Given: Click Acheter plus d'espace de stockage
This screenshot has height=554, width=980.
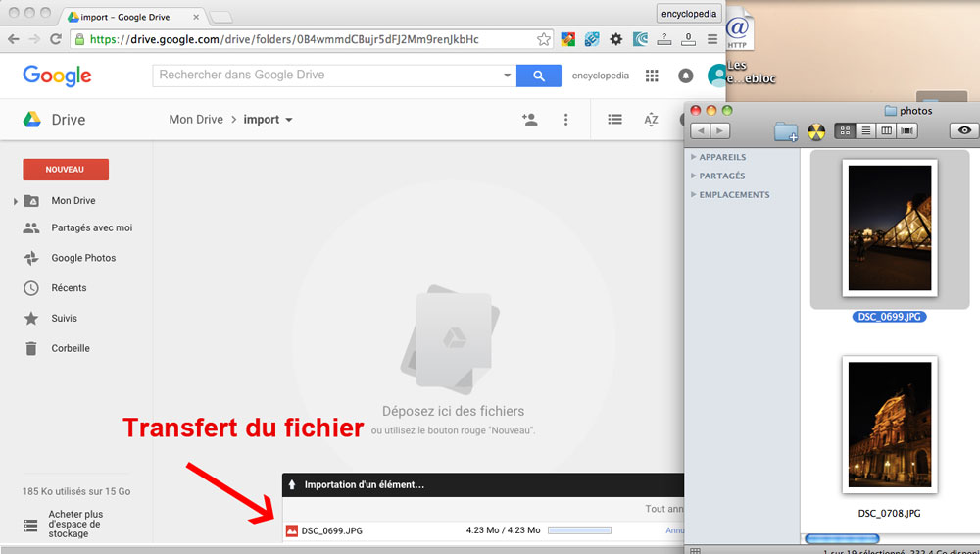Looking at the screenshot, I should [x=75, y=524].
